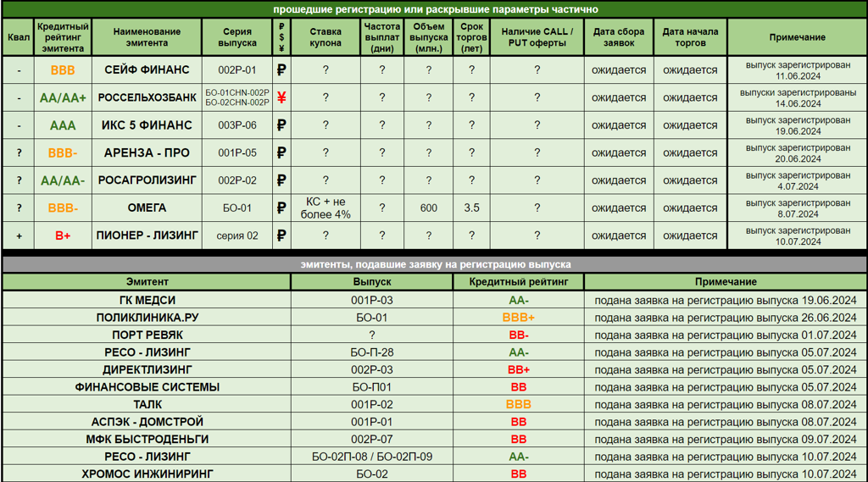Image resolution: width=868 pixels, height=482 pixels.
Task: Click the ОМЕГА coupon rate cell КС + не более 4%
Action: pos(325,208)
